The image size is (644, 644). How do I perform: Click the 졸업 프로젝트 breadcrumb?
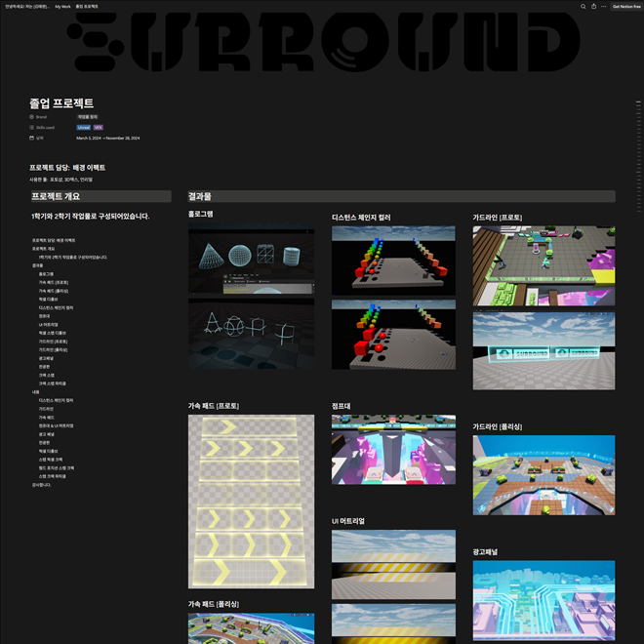pos(87,7)
